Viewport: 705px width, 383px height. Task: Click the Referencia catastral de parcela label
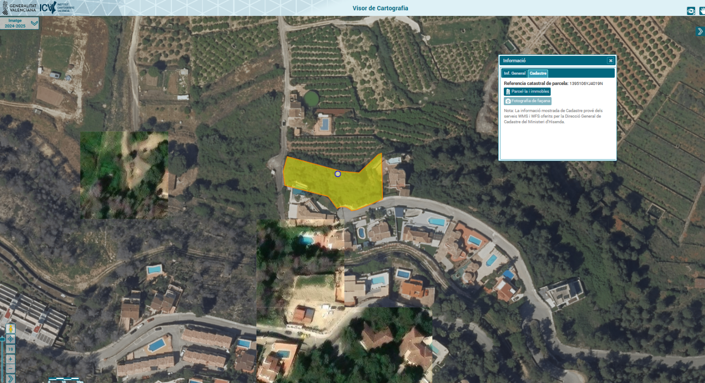coord(536,84)
